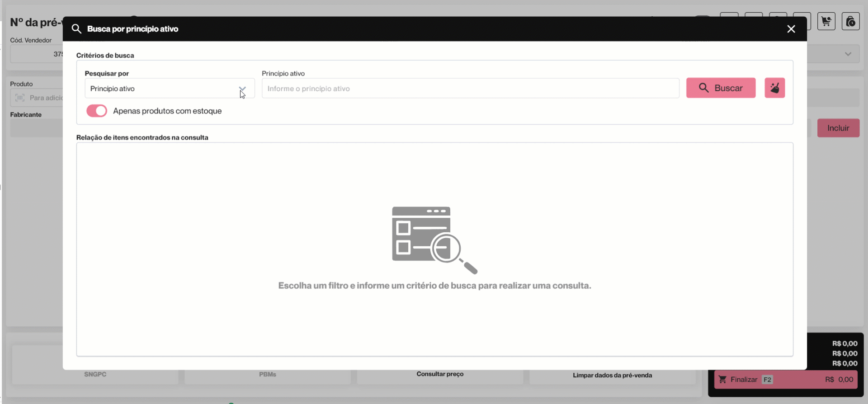The width and height of the screenshot is (868, 404).
Task: Click 'Escolha um filtro e informe um critério' message
Action: 434,286
